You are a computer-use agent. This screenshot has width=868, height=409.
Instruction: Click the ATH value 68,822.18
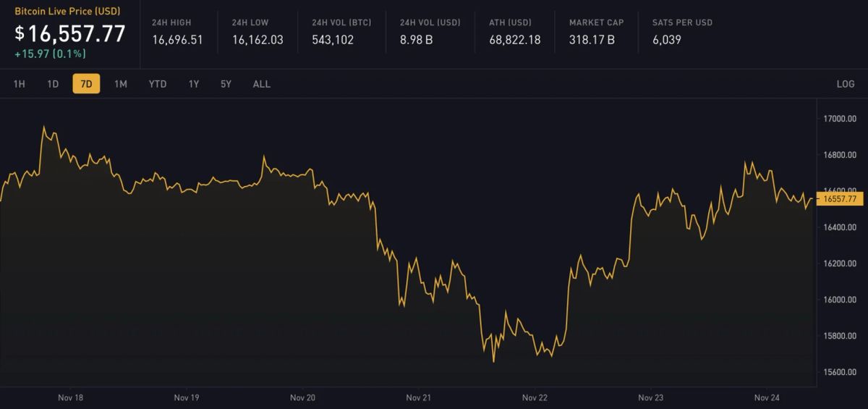pyautogui.click(x=515, y=40)
